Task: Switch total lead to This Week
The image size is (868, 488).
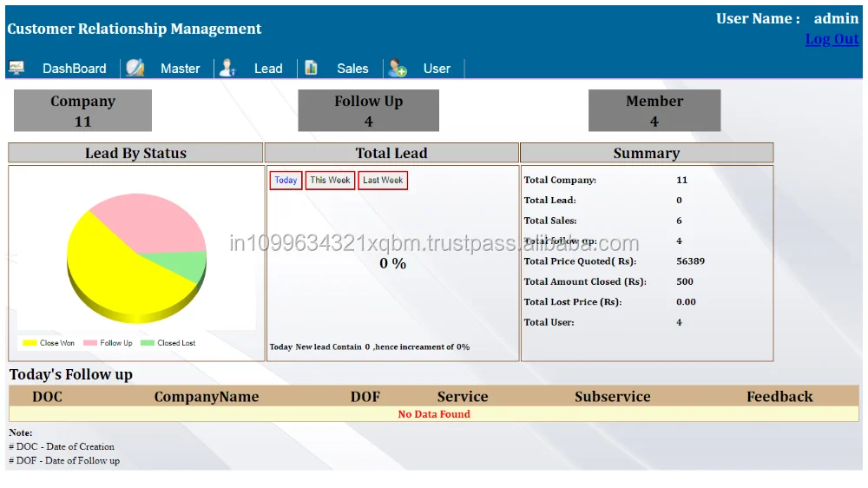Action: tap(330, 181)
